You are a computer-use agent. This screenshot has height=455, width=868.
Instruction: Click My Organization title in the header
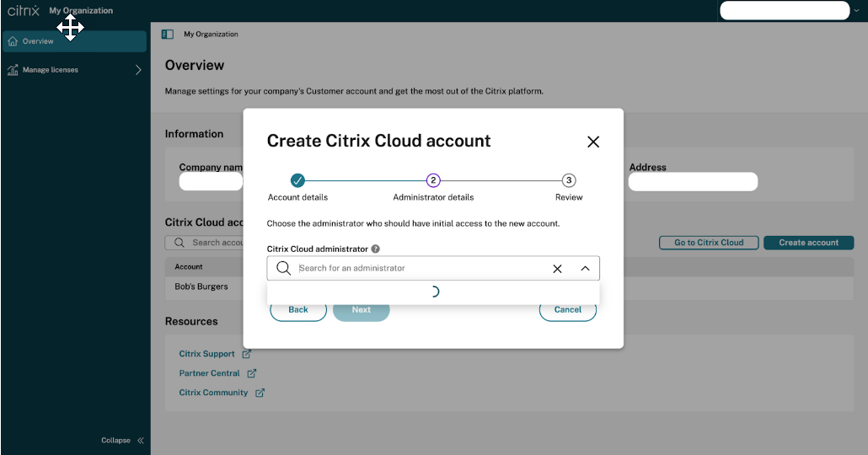[x=81, y=10]
